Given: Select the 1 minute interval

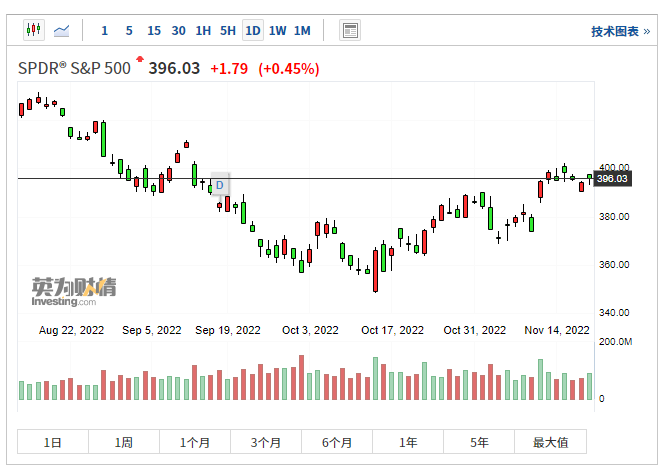Looking at the screenshot, I should (x=105, y=31).
